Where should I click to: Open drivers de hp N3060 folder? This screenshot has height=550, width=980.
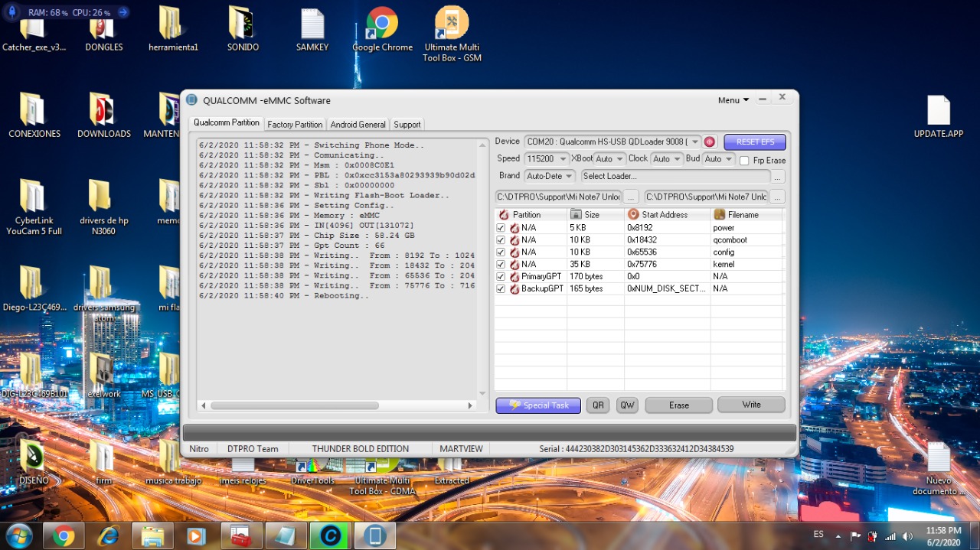(103, 207)
